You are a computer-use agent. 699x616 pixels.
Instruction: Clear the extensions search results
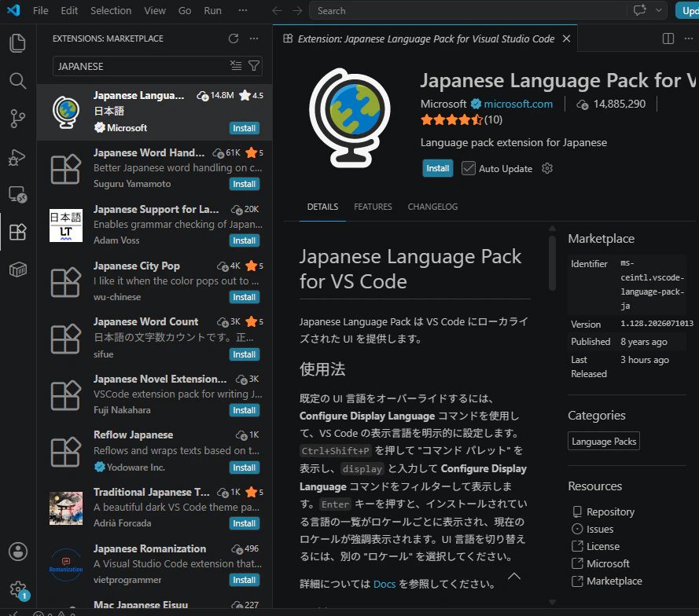236,66
